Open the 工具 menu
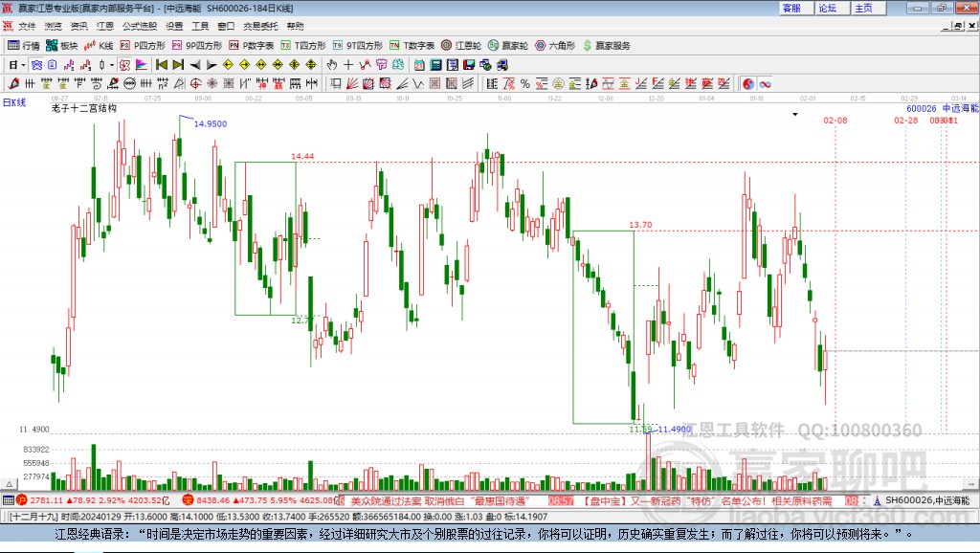The height and width of the screenshot is (553, 980). coord(200,26)
